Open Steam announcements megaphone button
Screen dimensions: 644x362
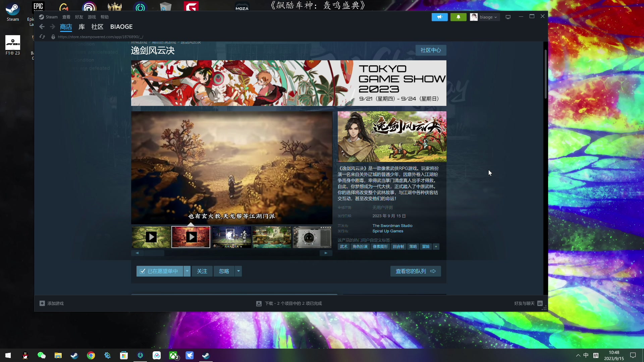pos(439,17)
